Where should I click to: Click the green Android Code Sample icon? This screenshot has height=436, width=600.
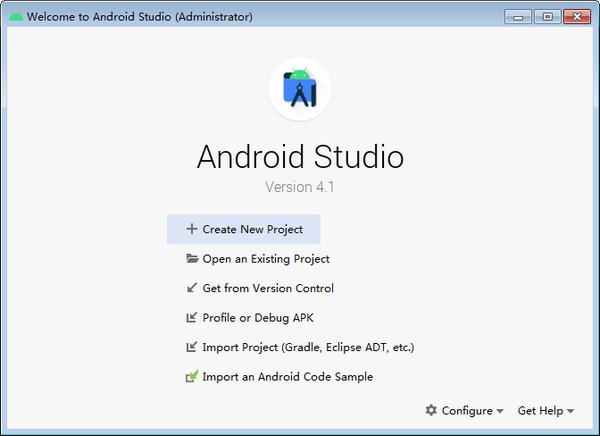click(x=192, y=376)
